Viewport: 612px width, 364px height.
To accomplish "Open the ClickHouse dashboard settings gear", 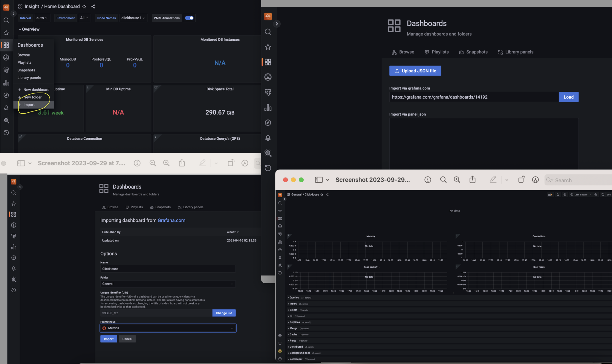I will [565, 195].
